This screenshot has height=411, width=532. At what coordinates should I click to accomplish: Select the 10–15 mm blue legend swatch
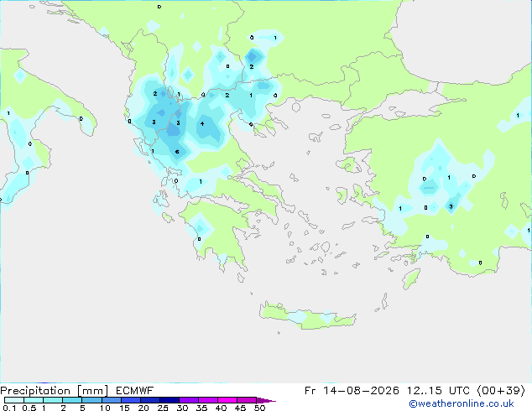[x=112, y=400]
